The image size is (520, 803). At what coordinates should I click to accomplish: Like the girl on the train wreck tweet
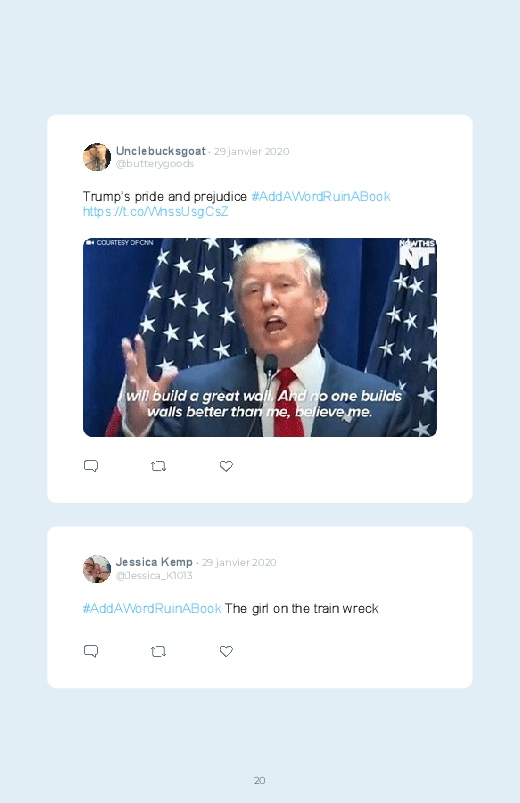[x=226, y=651]
